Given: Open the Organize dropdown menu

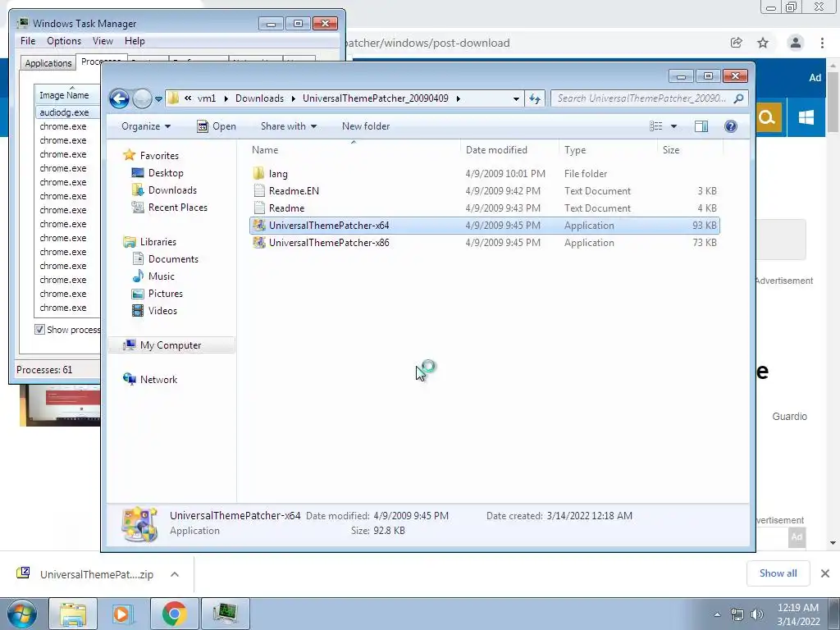Looking at the screenshot, I should (x=146, y=126).
